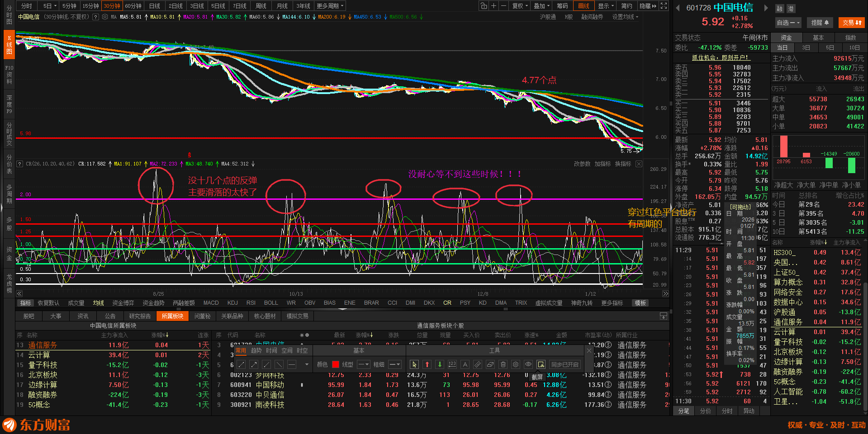
Task: Select the ruler measurement tool
Action: (x=478, y=364)
